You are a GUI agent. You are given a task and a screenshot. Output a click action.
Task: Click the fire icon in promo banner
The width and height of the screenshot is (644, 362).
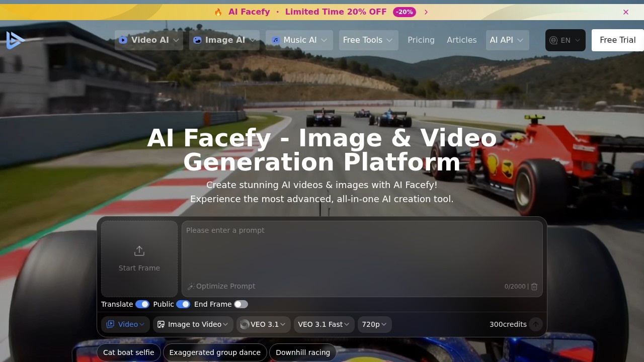point(218,12)
